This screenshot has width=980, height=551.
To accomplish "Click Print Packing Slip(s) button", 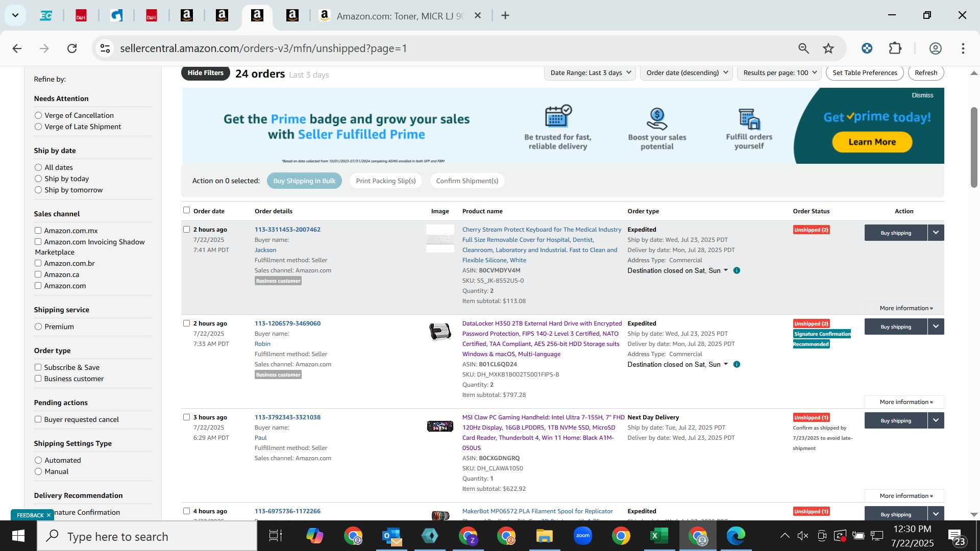I will click(386, 181).
